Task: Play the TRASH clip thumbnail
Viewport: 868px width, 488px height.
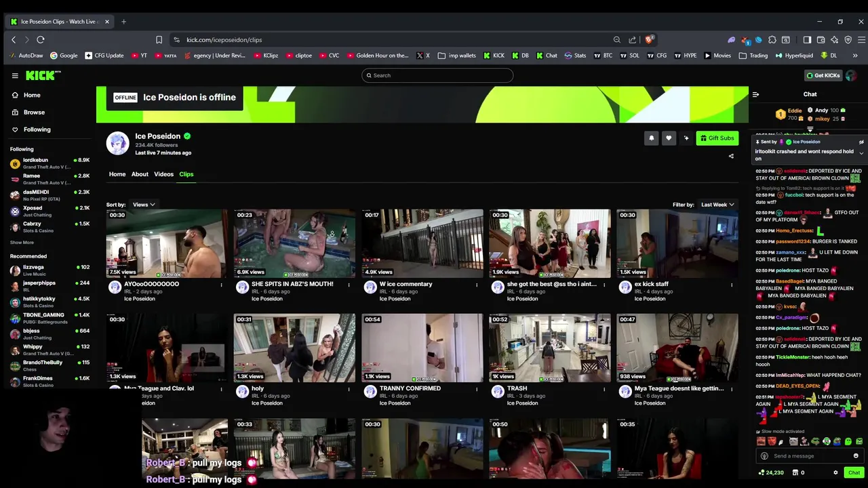Action: [x=550, y=348]
